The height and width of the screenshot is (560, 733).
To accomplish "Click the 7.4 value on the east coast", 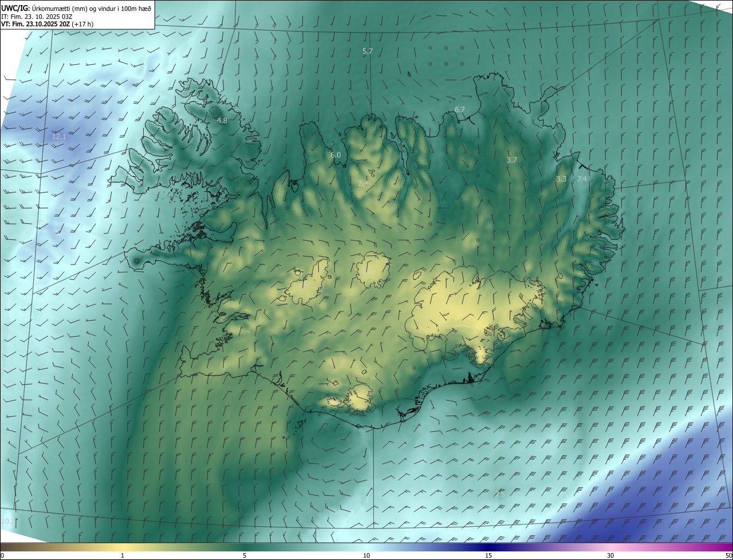I will (582, 179).
